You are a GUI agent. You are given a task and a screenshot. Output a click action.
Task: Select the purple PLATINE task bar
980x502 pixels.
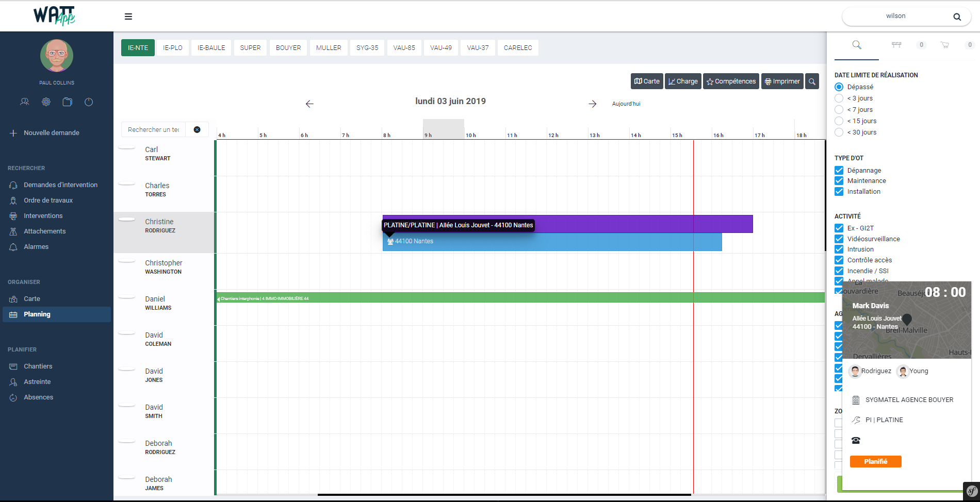click(645, 224)
